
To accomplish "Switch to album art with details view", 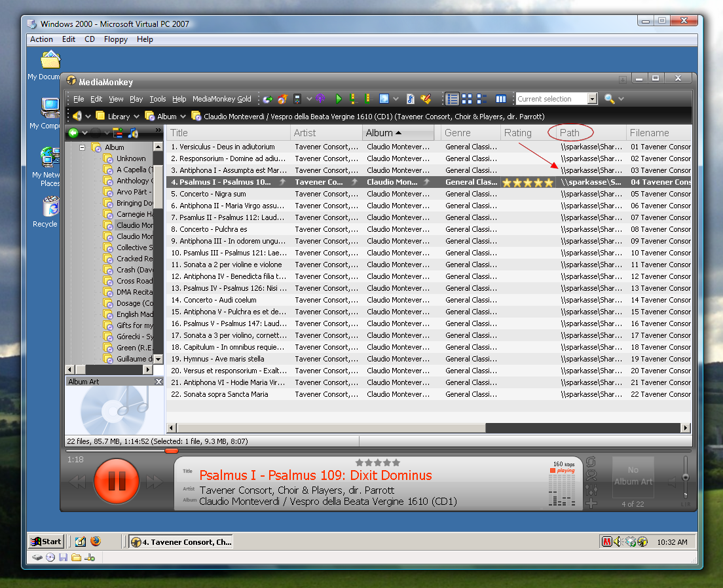I will coord(482,99).
